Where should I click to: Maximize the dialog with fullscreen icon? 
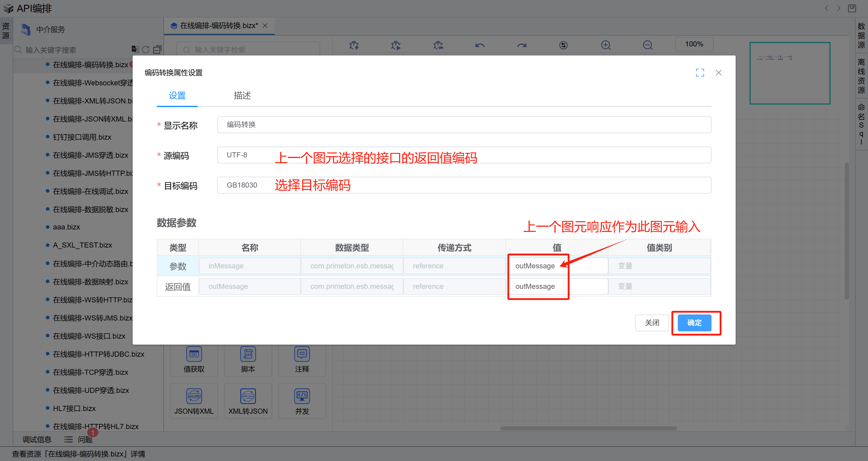[x=700, y=73]
